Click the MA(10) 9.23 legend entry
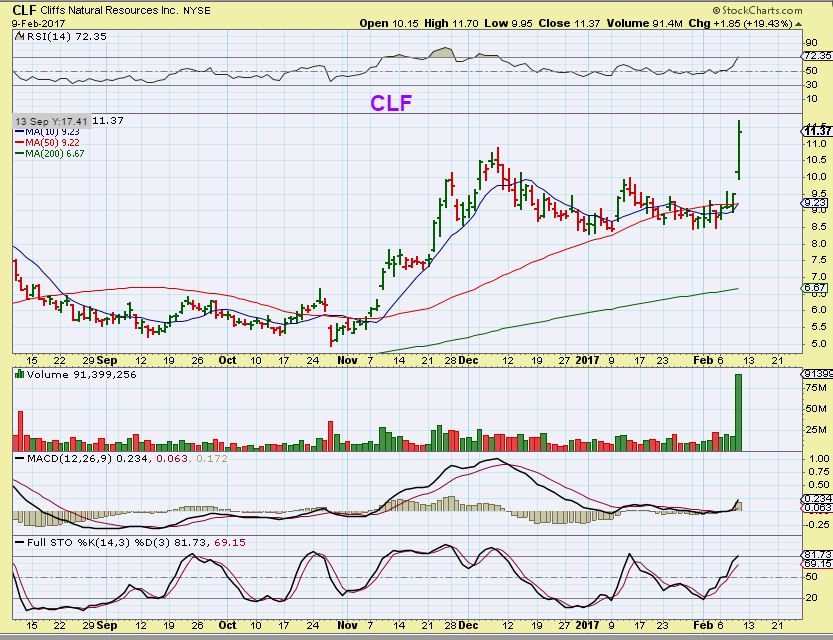 pos(47,132)
